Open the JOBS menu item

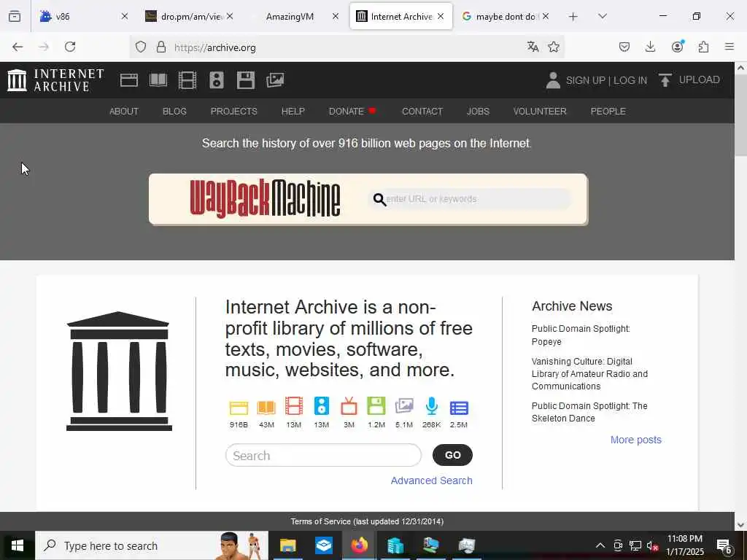coord(478,111)
